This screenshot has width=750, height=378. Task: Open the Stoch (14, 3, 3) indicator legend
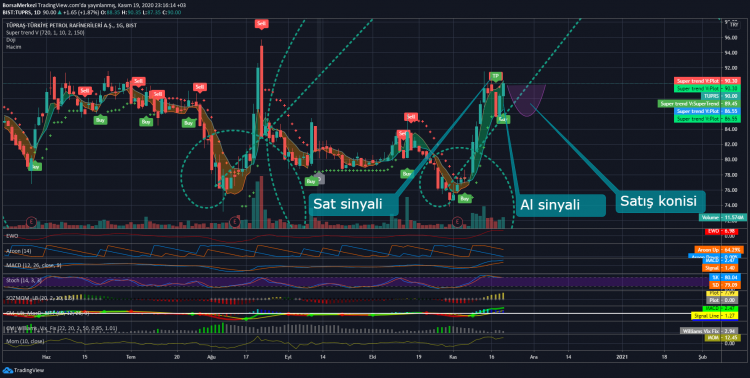(x=23, y=279)
